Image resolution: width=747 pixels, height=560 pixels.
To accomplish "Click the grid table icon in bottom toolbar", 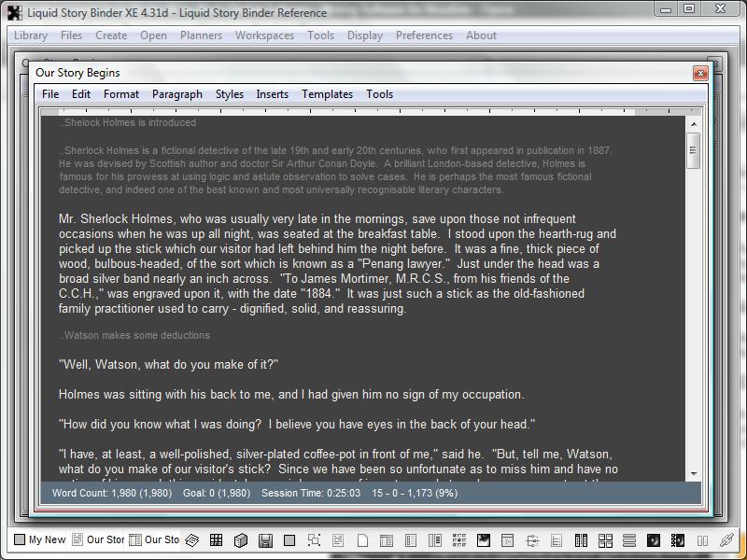I will [x=217, y=540].
